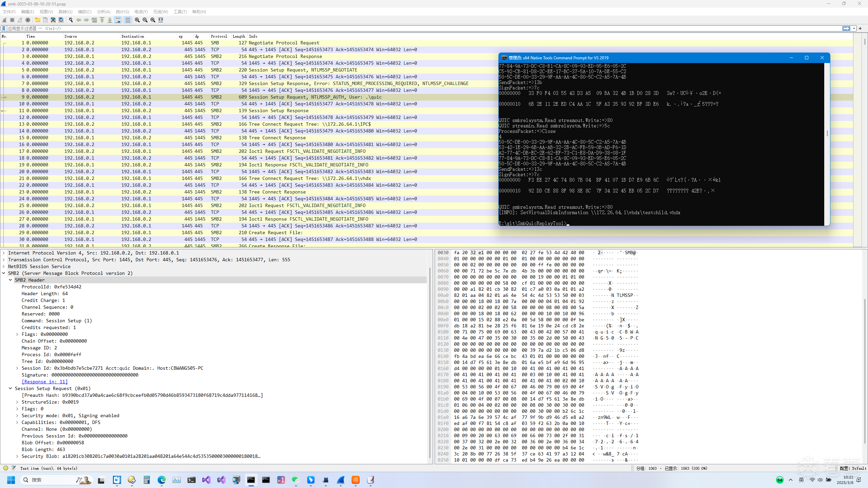Click the reload capture file icon
The height and width of the screenshot is (488, 868).
[61, 20]
